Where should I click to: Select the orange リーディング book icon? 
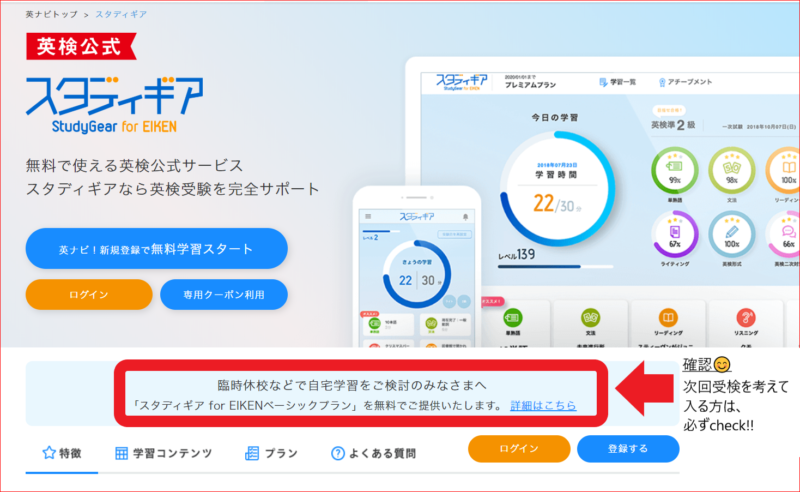[x=668, y=318]
